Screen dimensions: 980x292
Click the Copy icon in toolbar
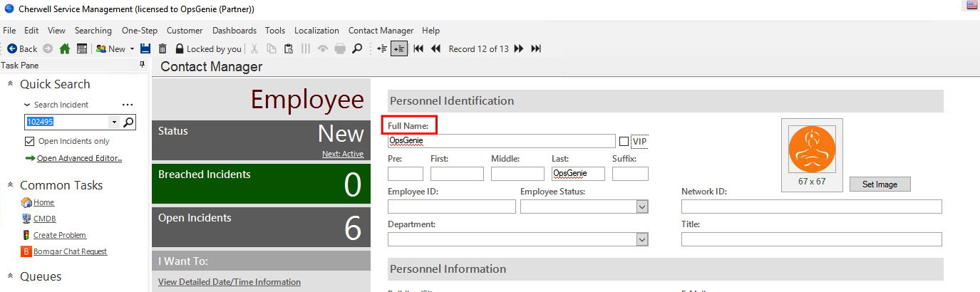coord(272,48)
